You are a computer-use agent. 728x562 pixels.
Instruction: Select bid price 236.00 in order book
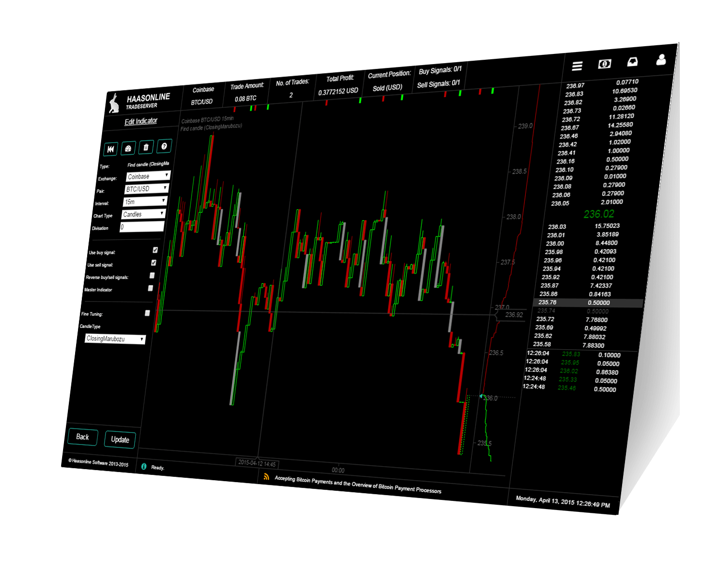click(555, 244)
